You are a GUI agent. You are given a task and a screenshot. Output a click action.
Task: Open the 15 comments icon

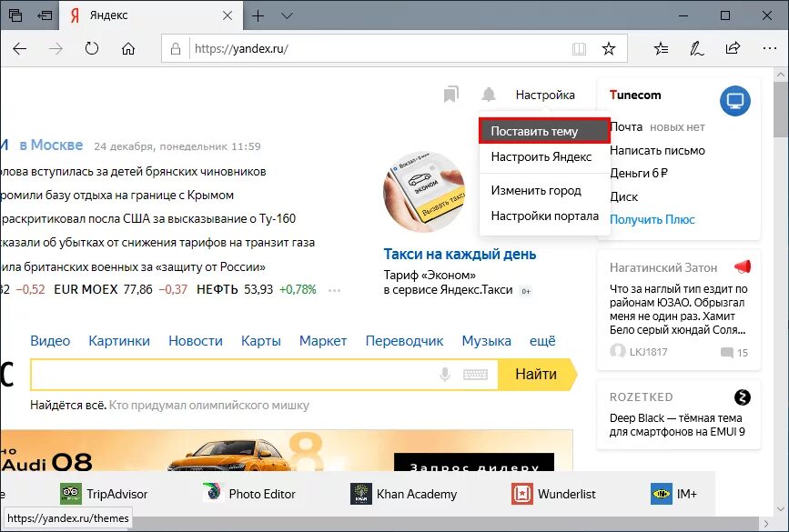pos(734,353)
